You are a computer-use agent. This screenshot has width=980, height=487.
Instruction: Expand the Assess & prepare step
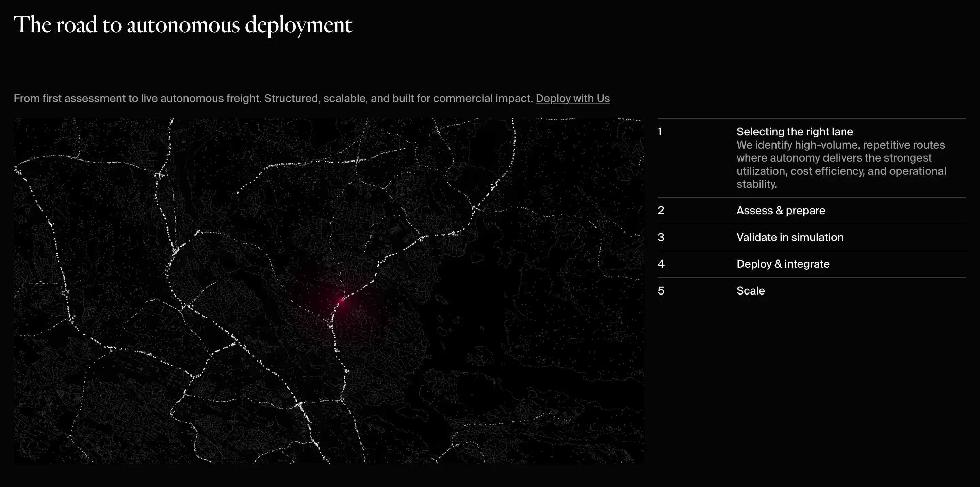coord(781,211)
